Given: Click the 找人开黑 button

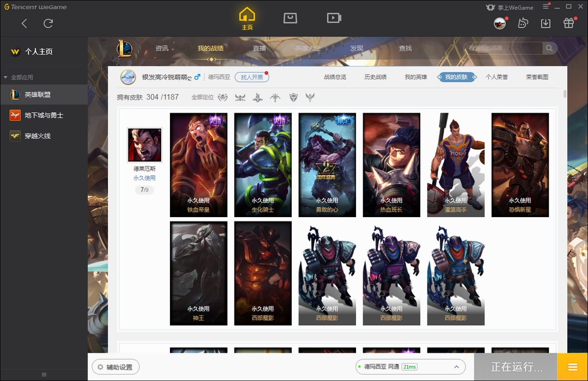Looking at the screenshot, I should [252, 77].
